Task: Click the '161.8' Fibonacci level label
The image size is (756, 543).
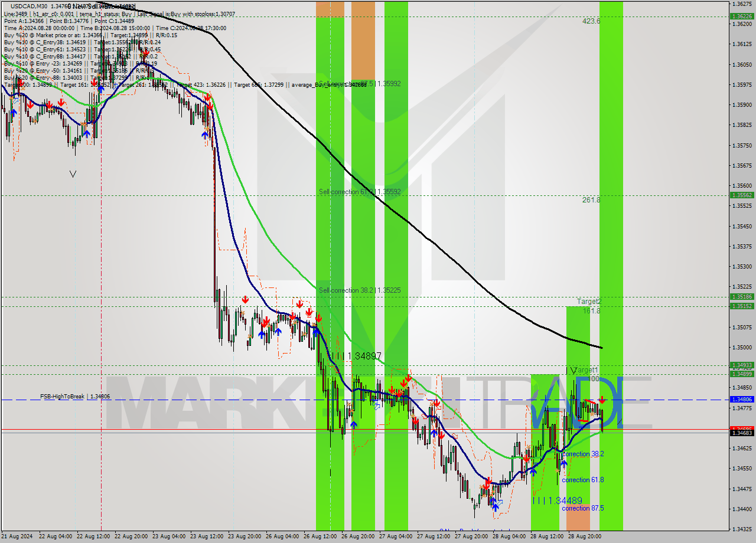Action: (x=591, y=310)
